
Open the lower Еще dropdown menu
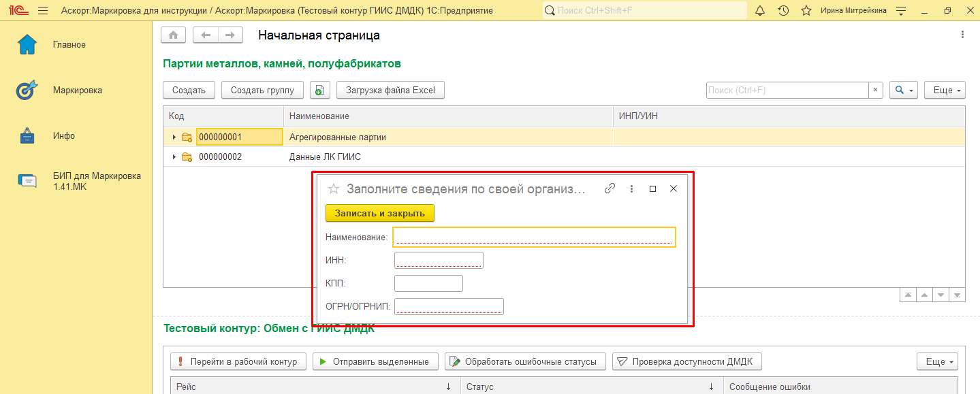[938, 361]
